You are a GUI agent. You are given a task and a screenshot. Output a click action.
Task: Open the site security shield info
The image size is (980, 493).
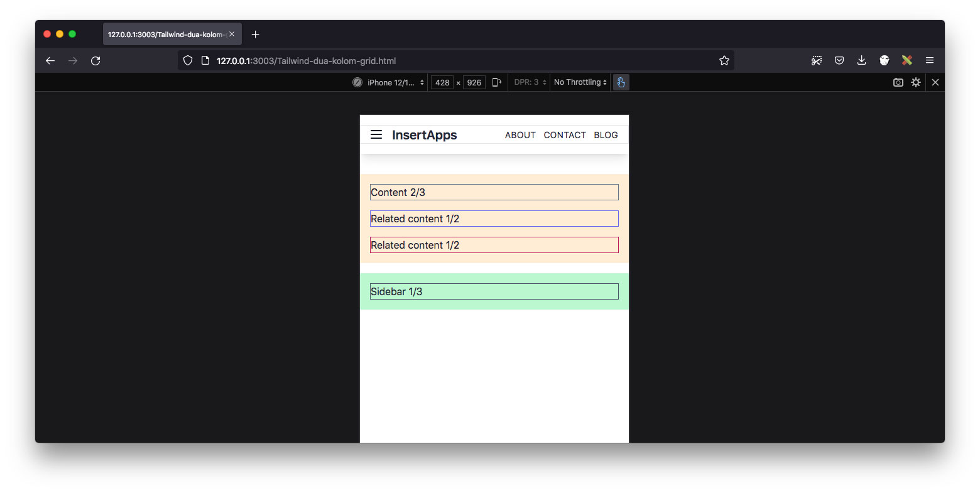click(x=188, y=61)
